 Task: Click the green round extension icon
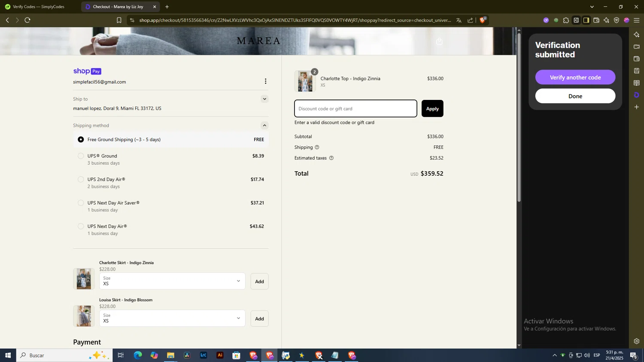coord(556,20)
